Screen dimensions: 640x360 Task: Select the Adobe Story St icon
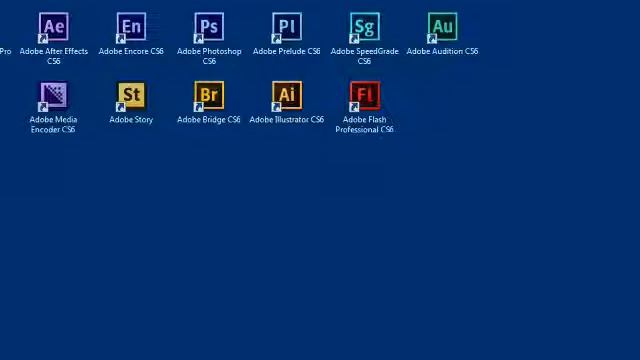(x=131, y=96)
